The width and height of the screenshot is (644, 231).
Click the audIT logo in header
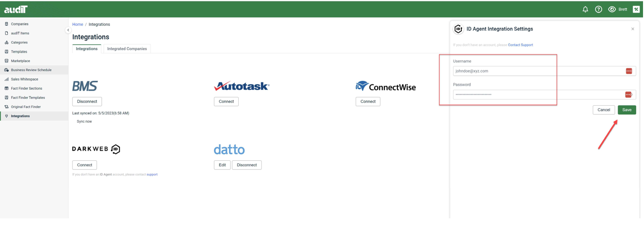[x=16, y=9]
